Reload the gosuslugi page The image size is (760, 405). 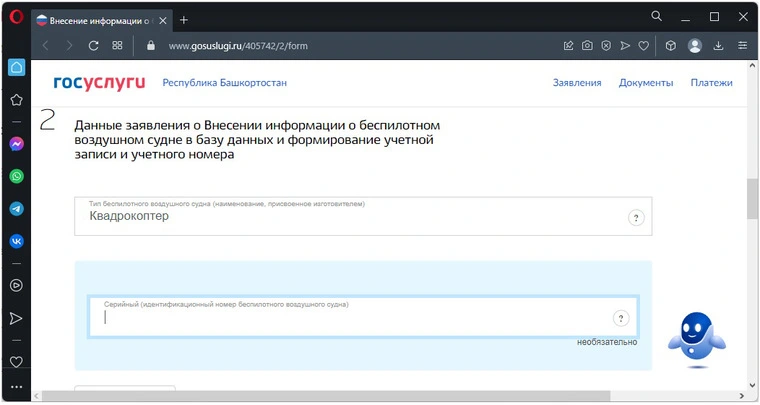click(x=93, y=45)
